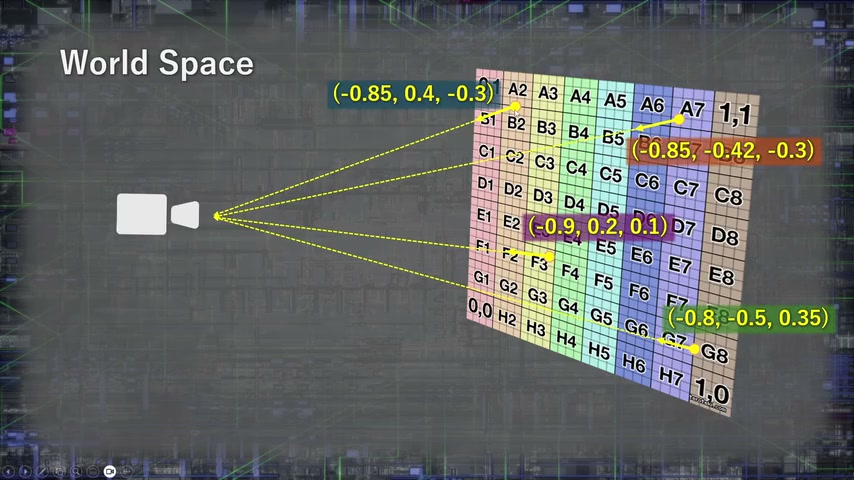Go to the previous slide using the arrow button
854x480 pixels.
9,471
